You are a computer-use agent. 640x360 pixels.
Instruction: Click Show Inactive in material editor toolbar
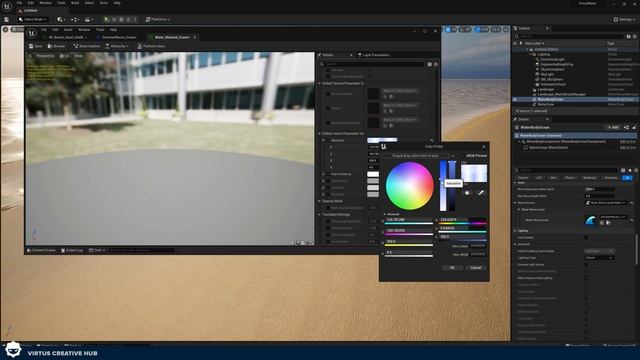point(87,46)
